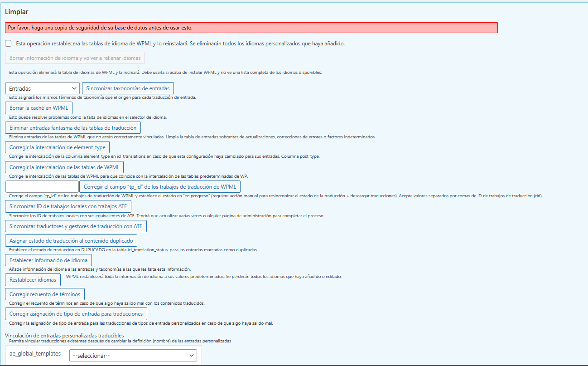Image resolution: width=588 pixels, height=366 pixels.
Task: Click Sincronizar traductores y gestores de traducción
Action: pyautogui.click(x=76, y=226)
